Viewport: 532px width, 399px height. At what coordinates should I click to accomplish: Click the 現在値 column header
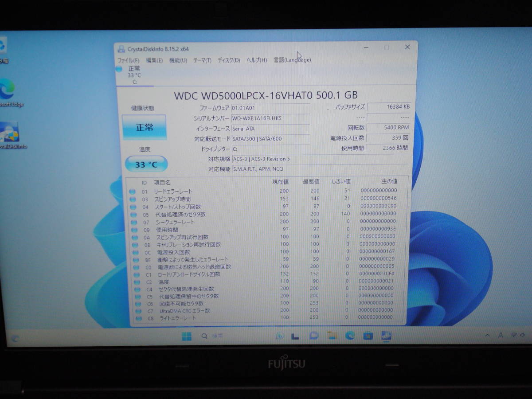pyautogui.click(x=280, y=182)
